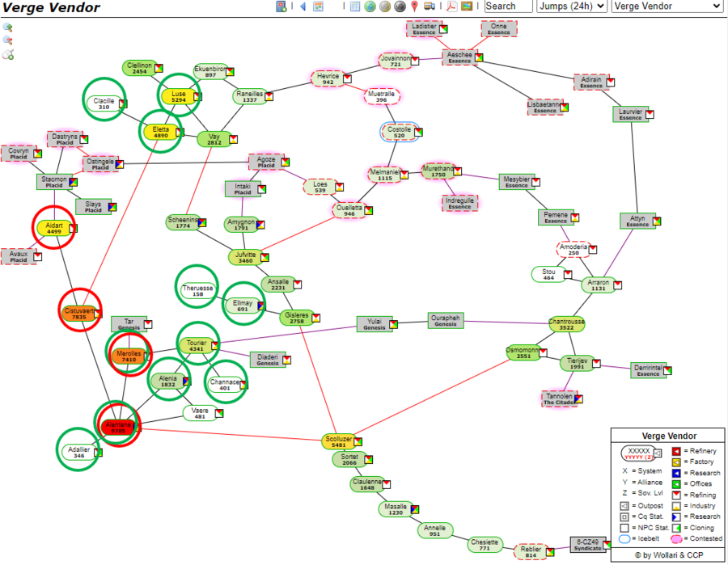Click the 8-CZ49 Syndicate node

pos(588,545)
